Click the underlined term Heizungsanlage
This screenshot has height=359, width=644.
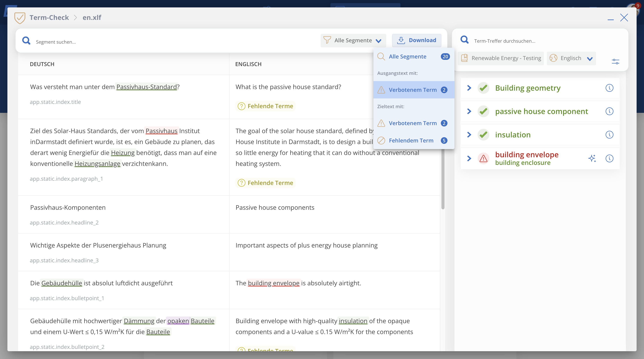click(x=97, y=164)
